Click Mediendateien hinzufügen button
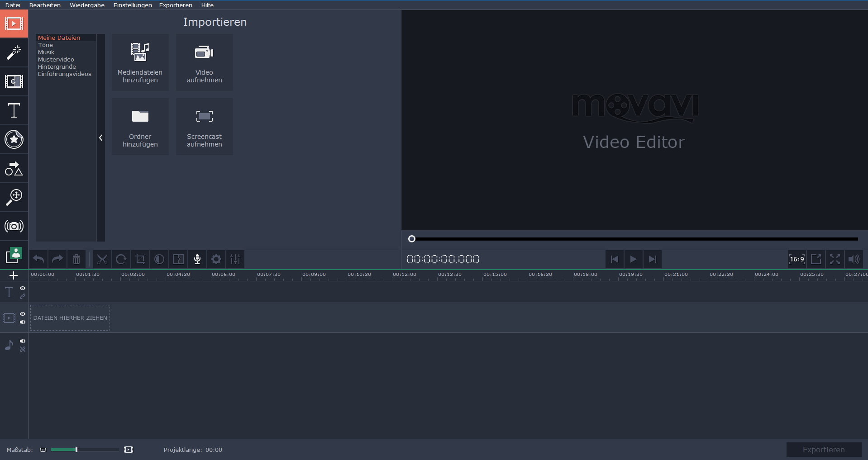 [140, 62]
